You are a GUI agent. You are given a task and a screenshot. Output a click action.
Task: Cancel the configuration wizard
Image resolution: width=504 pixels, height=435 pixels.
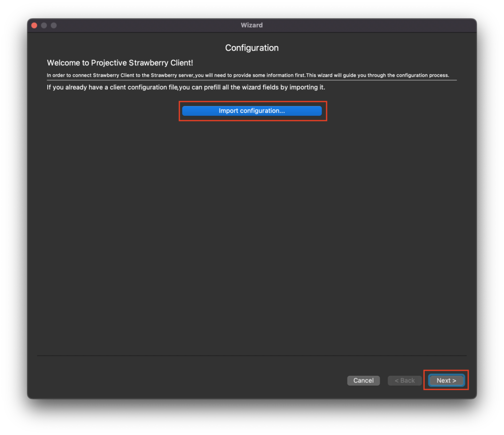click(x=363, y=380)
